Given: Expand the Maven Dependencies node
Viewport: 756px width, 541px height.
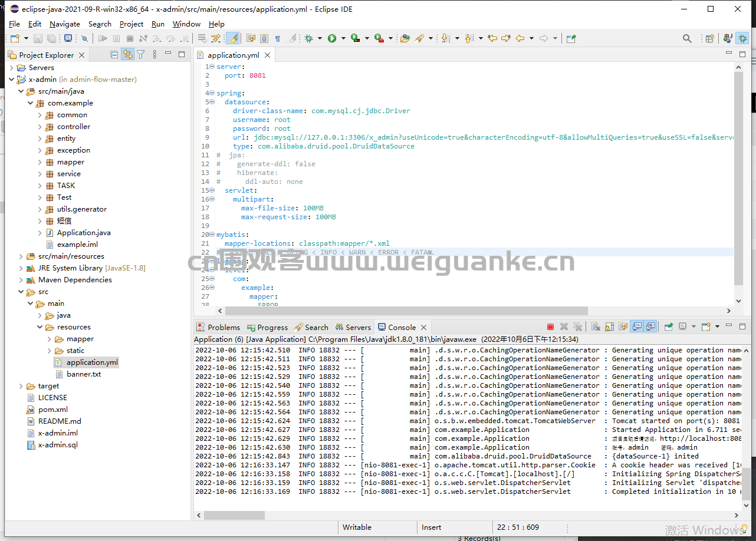Looking at the screenshot, I should pyautogui.click(x=21, y=280).
